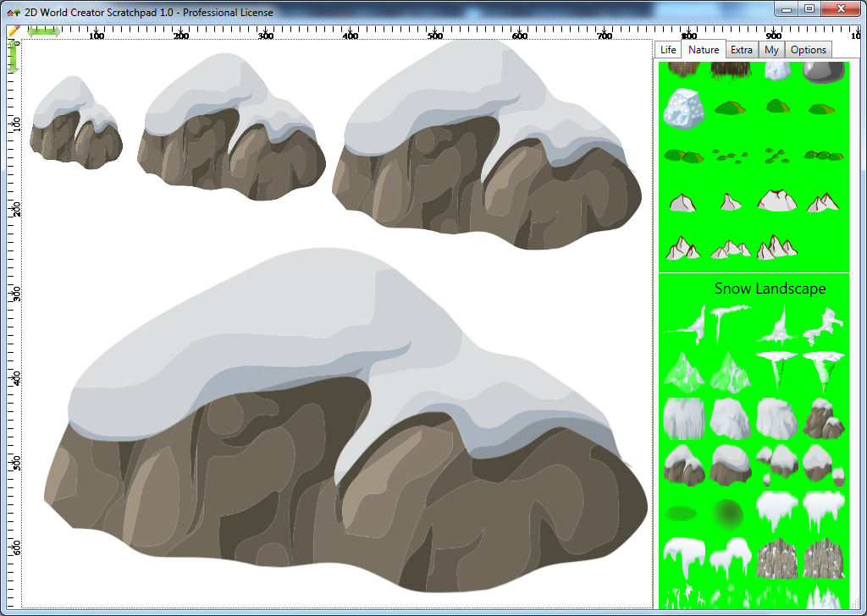Open the Extra tab
The image size is (867, 616).
pyautogui.click(x=741, y=50)
